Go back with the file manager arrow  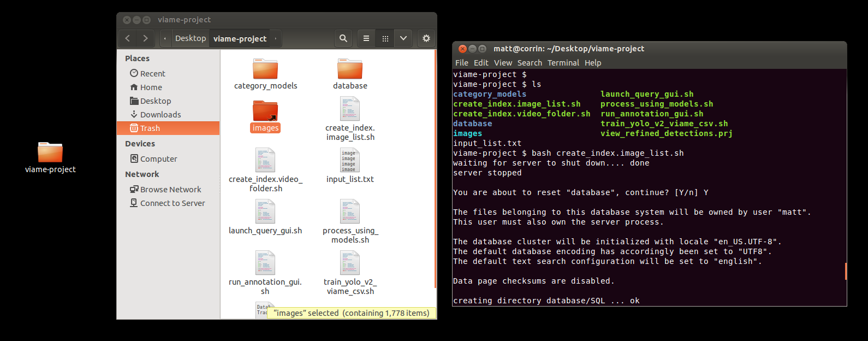[x=128, y=38]
